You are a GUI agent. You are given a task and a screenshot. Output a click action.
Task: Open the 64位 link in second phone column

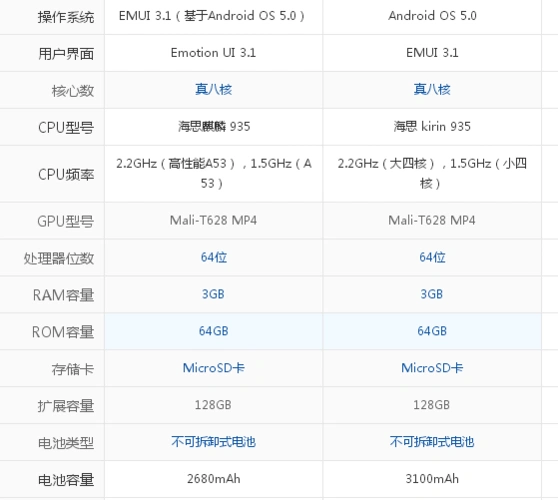pyautogui.click(x=432, y=257)
